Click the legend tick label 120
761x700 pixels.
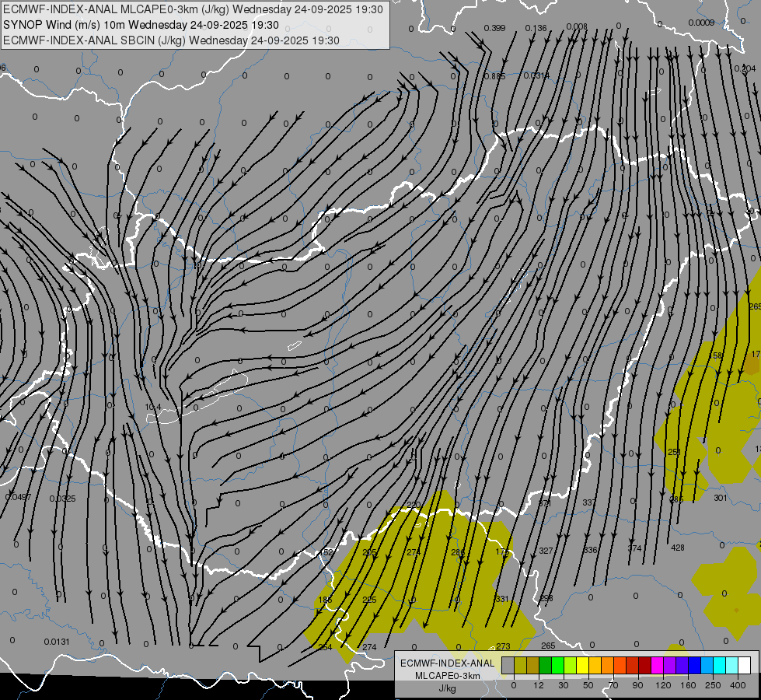663,685
